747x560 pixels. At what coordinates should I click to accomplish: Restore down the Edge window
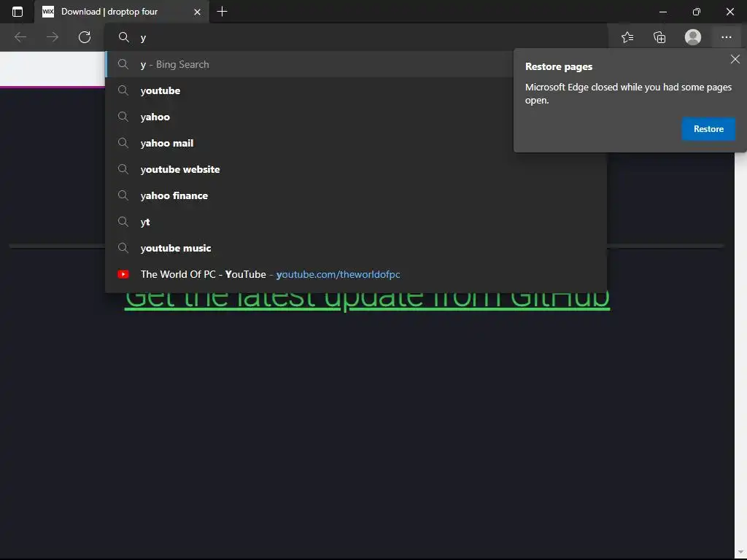click(696, 12)
